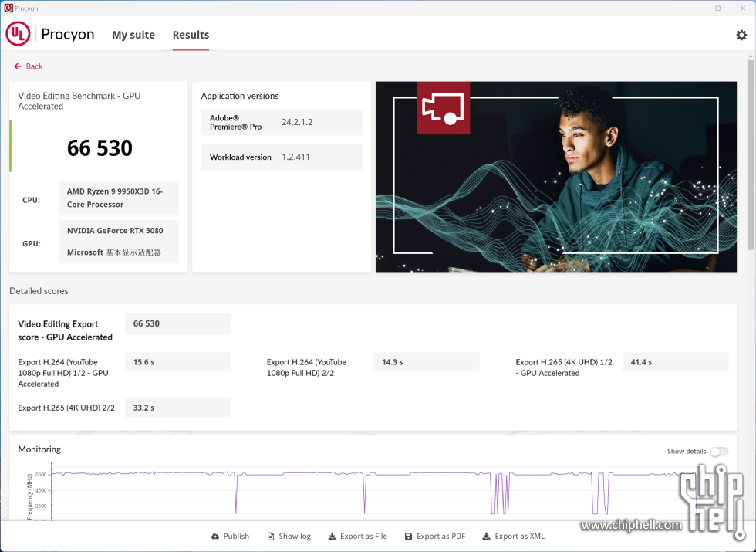Click the Video Editing Benchmark - GPU Accelerated title

coord(79,101)
